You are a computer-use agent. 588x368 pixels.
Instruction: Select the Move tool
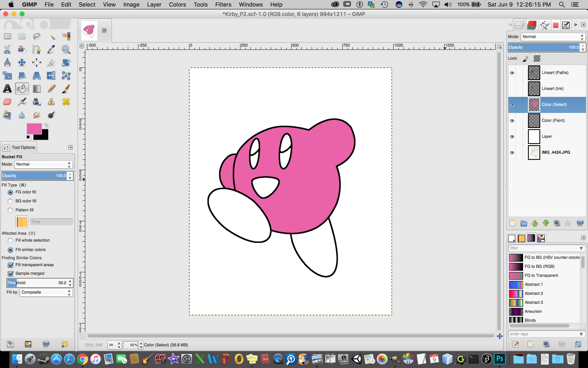coord(22,63)
